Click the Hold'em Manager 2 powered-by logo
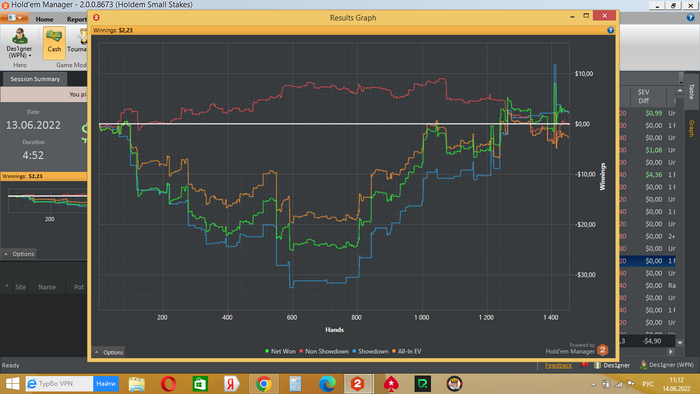Screen dimensions: 700x394 (x=603, y=350)
